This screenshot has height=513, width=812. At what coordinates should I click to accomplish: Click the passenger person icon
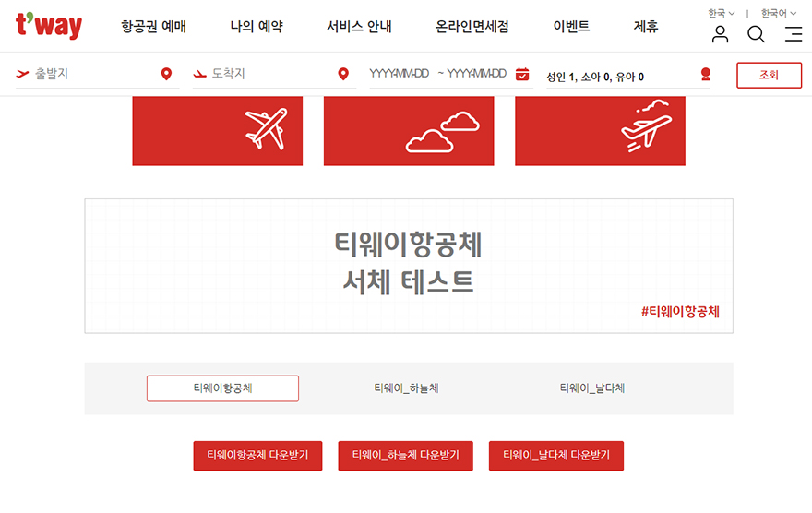pos(705,75)
